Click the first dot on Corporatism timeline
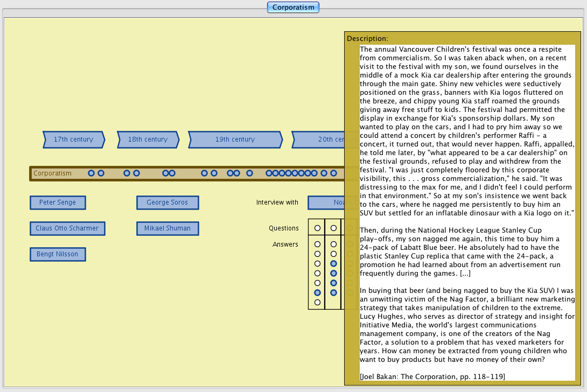This screenshot has width=587, height=392. pyautogui.click(x=92, y=173)
